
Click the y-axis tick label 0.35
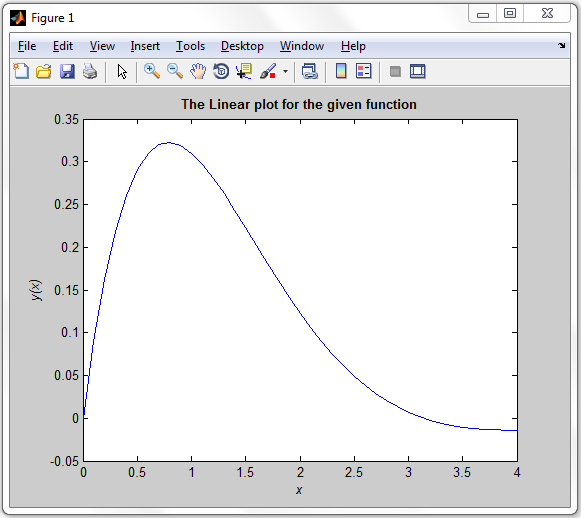(66, 119)
